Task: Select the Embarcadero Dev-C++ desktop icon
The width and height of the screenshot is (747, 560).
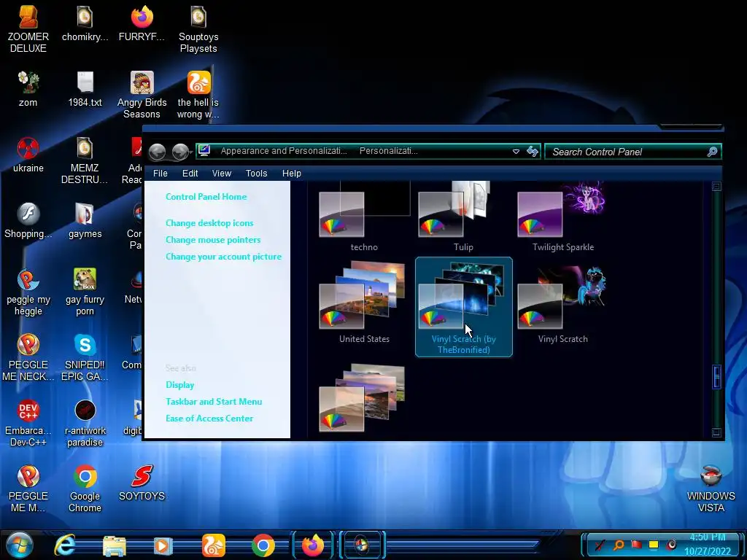Action: click(x=28, y=424)
